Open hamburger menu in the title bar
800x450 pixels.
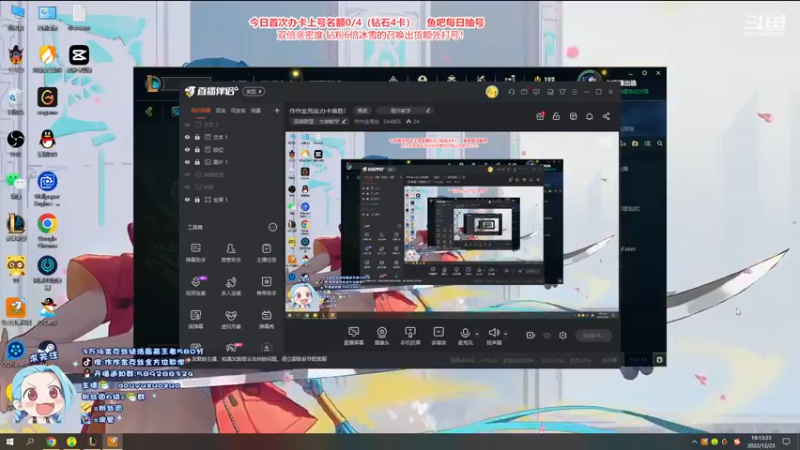pos(574,92)
